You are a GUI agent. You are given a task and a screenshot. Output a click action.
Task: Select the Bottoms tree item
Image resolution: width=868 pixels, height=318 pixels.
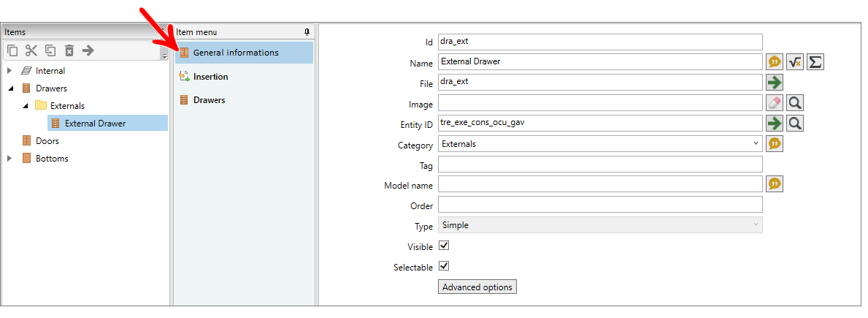coord(52,159)
